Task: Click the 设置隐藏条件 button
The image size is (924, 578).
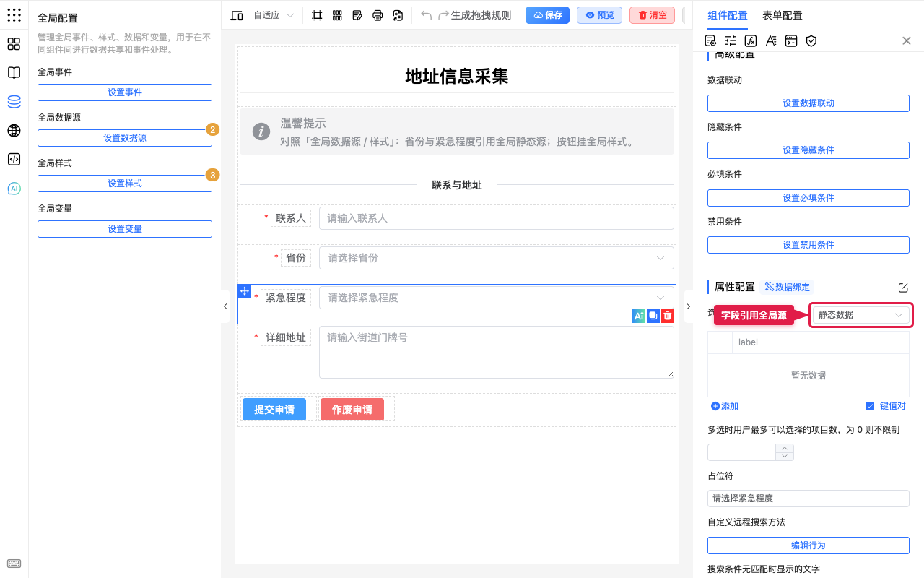Action: [x=808, y=150]
